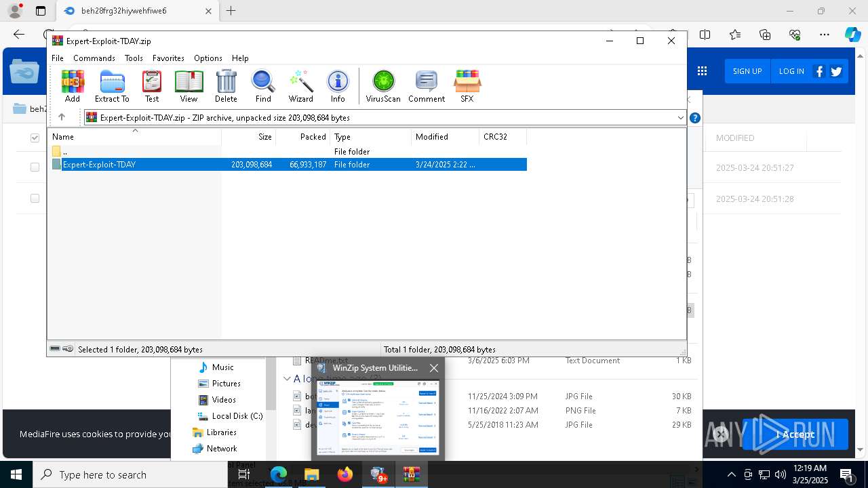
Task: Close the WinZip System Utilities preview
Action: tap(434, 368)
